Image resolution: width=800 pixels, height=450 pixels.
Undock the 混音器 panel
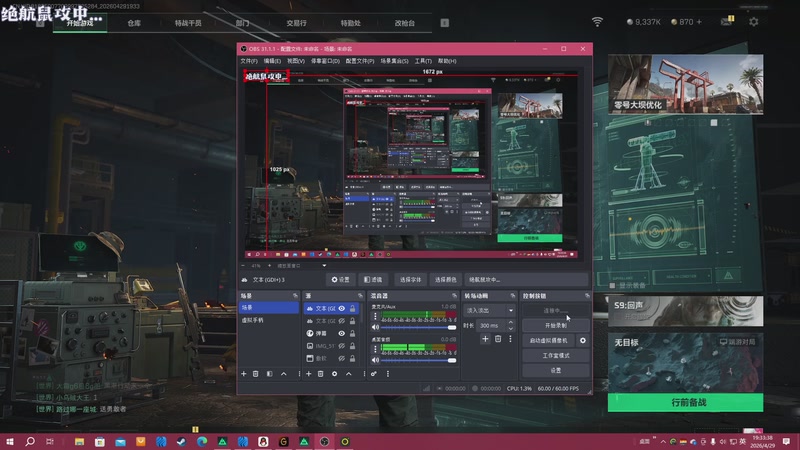454,296
